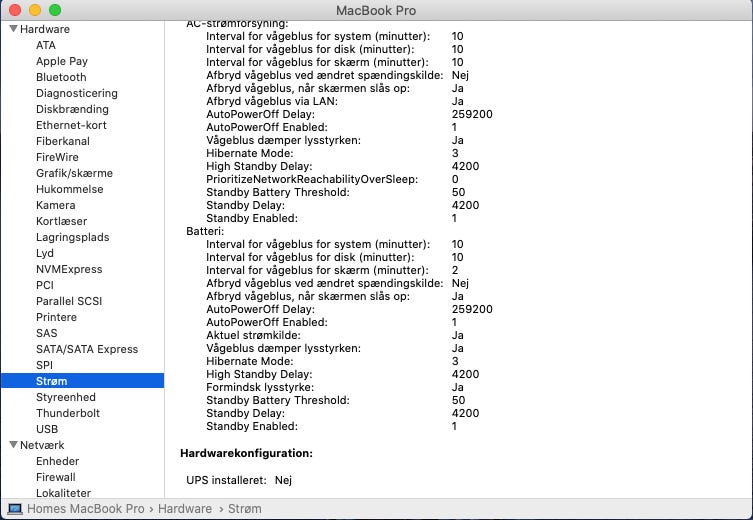Screen dimensions: 753x520
Task: Click the Hardwarekonfiguration heading
Action: point(246,453)
